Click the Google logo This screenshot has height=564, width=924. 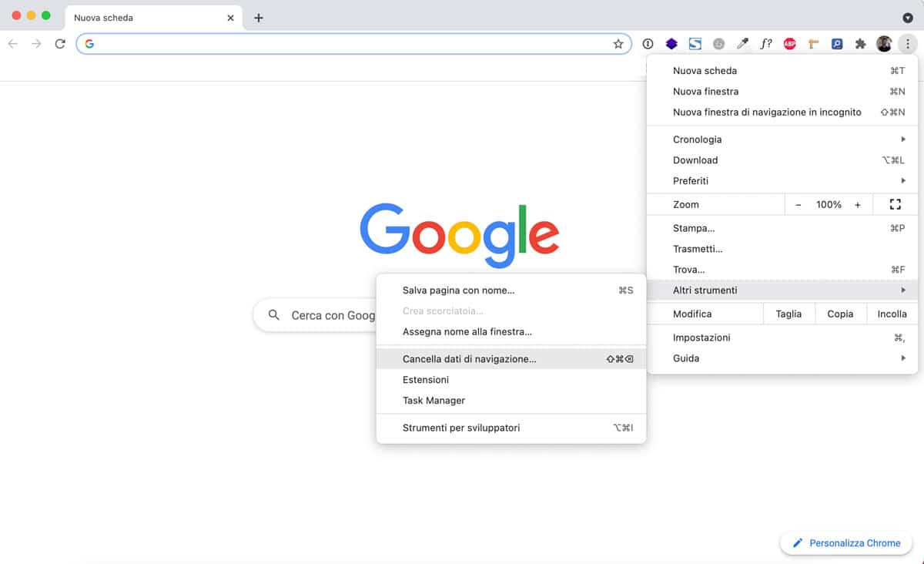point(460,234)
